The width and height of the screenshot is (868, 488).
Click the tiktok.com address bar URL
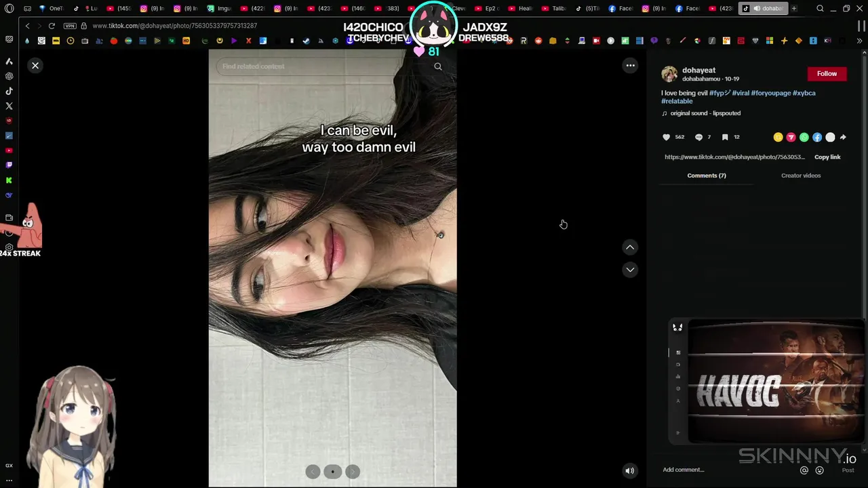pyautogui.click(x=174, y=26)
